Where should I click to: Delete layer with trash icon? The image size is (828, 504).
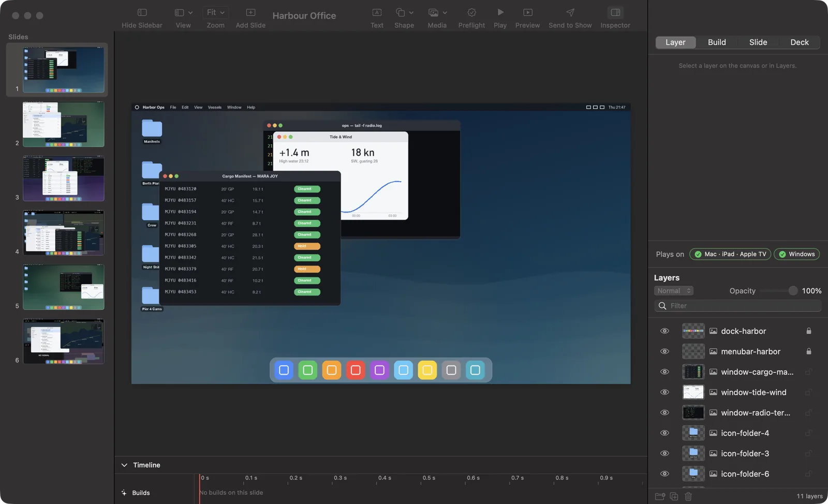click(x=688, y=496)
